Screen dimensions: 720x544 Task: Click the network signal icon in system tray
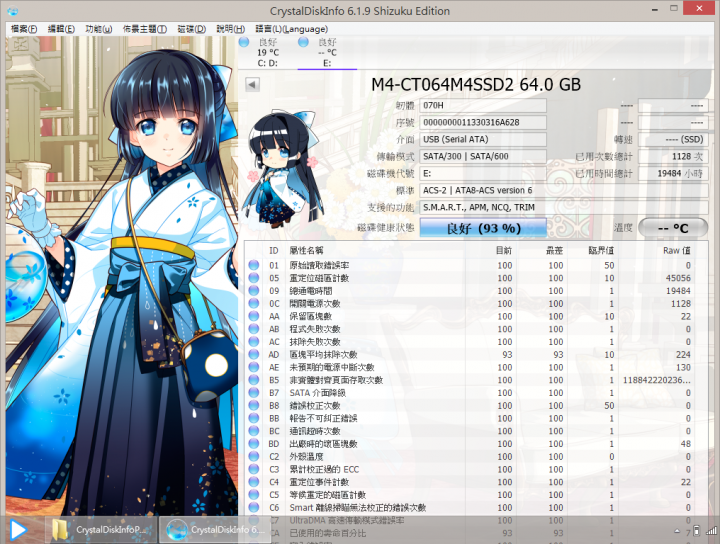pyautogui.click(x=711, y=531)
